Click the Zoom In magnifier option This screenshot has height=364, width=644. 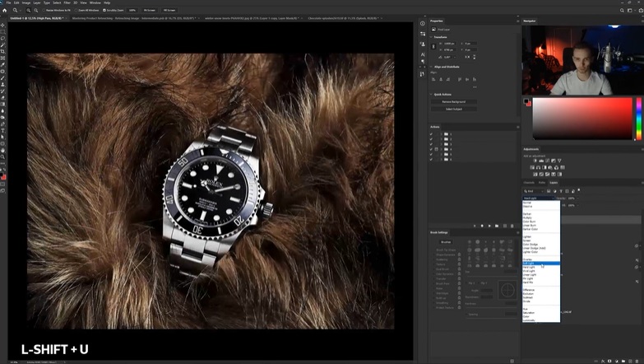28,10
